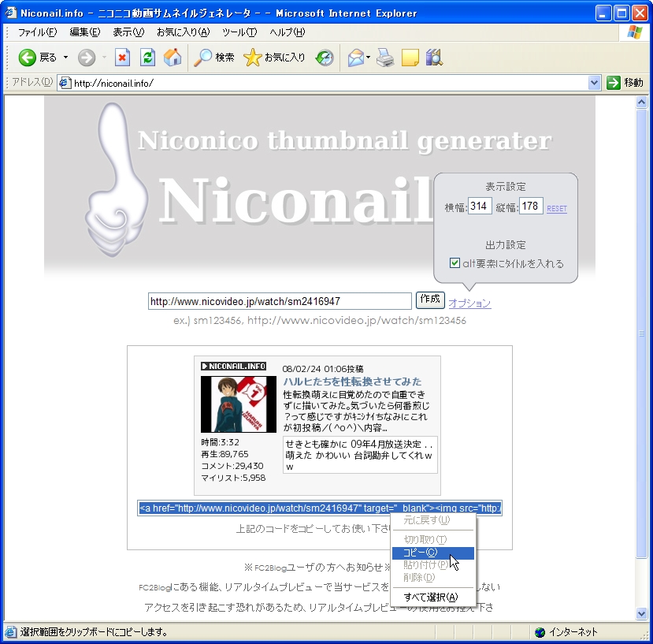Click the scrollbar up arrow
The image size is (653, 644).
pos(642,102)
